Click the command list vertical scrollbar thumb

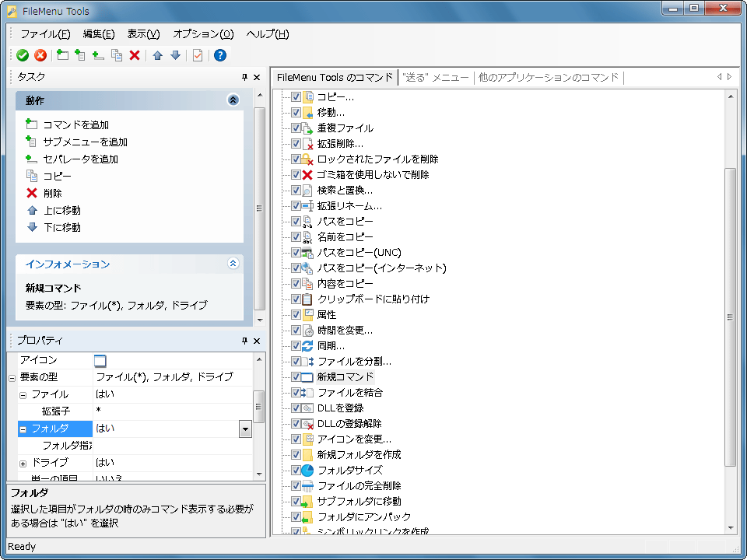click(x=730, y=317)
